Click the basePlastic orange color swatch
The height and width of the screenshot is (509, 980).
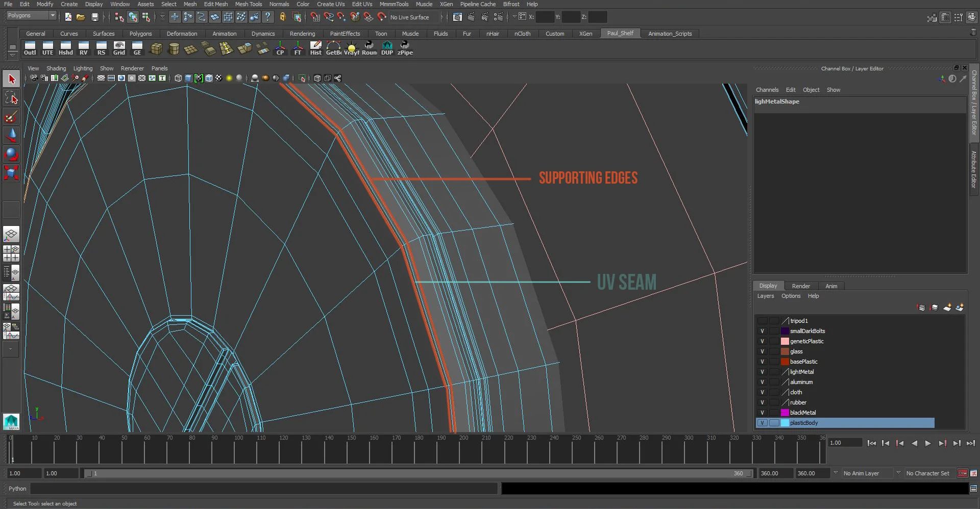pyautogui.click(x=785, y=362)
